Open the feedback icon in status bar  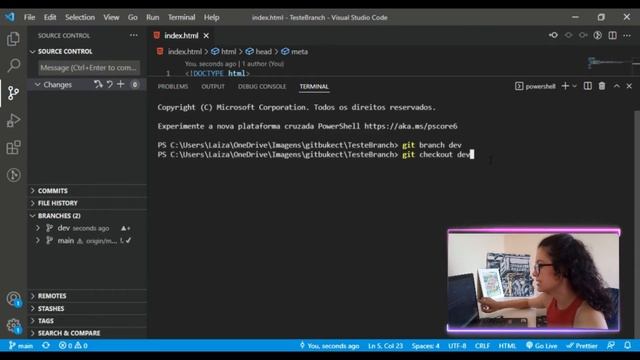(x=611, y=345)
